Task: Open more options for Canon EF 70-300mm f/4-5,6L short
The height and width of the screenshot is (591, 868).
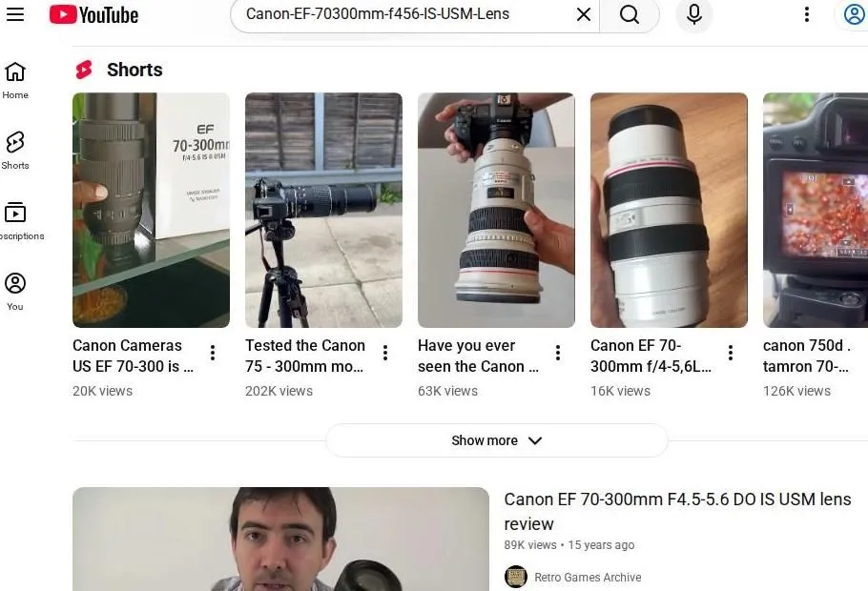Action: [731, 353]
